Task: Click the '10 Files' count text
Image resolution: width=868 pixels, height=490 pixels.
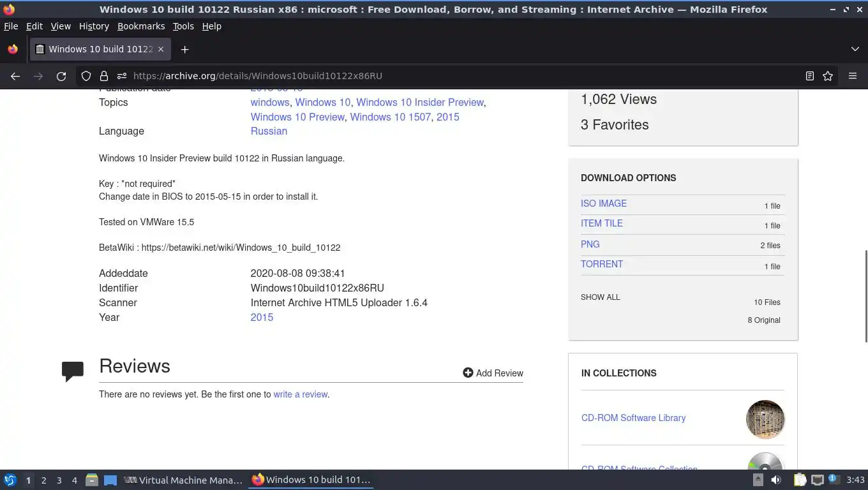Action: pos(767,302)
